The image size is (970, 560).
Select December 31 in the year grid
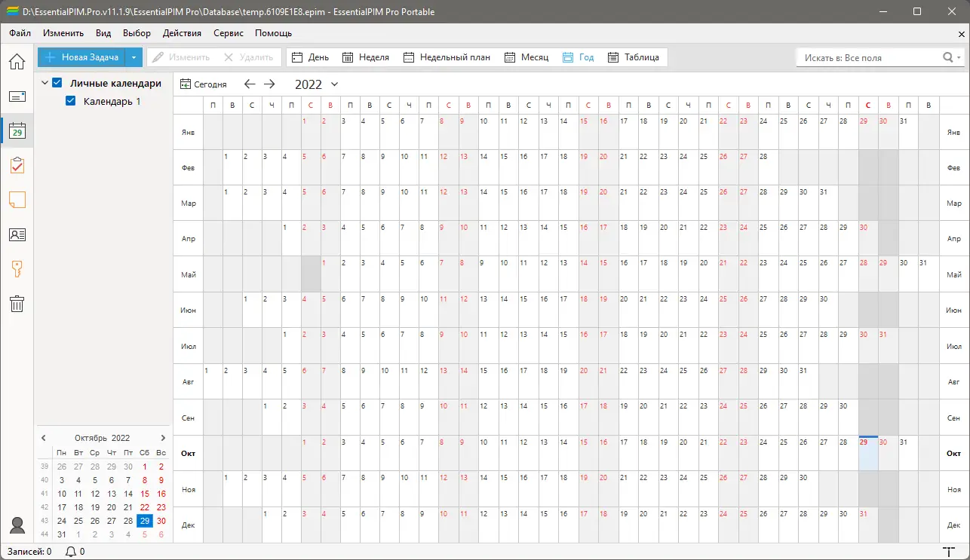point(868,525)
